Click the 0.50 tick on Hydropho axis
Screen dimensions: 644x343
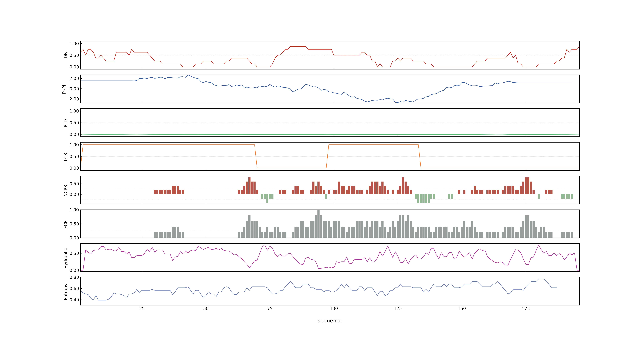coord(74,253)
